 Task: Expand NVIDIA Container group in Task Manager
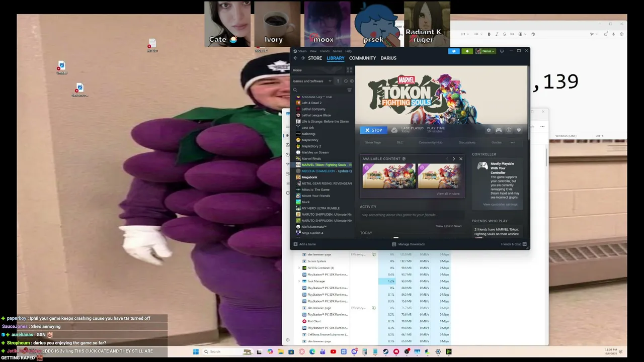pos(299,268)
